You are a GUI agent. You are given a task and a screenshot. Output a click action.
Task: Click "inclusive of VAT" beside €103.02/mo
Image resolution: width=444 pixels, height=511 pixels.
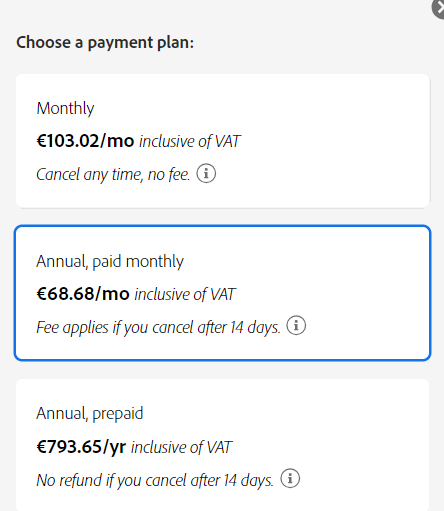tap(190, 141)
